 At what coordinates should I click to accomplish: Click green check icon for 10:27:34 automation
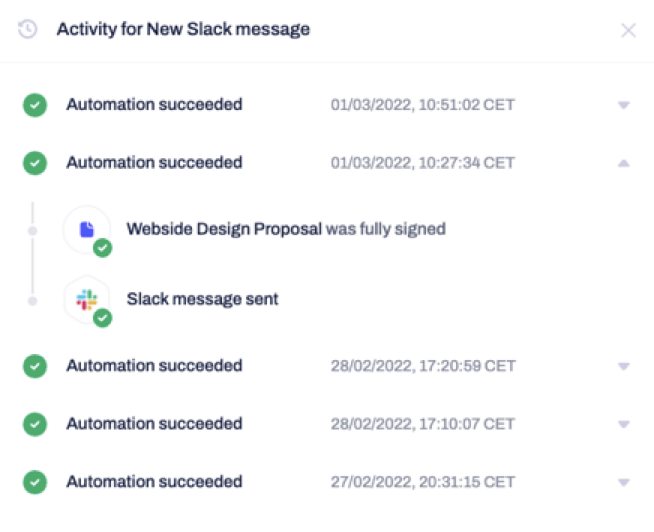click(x=35, y=163)
